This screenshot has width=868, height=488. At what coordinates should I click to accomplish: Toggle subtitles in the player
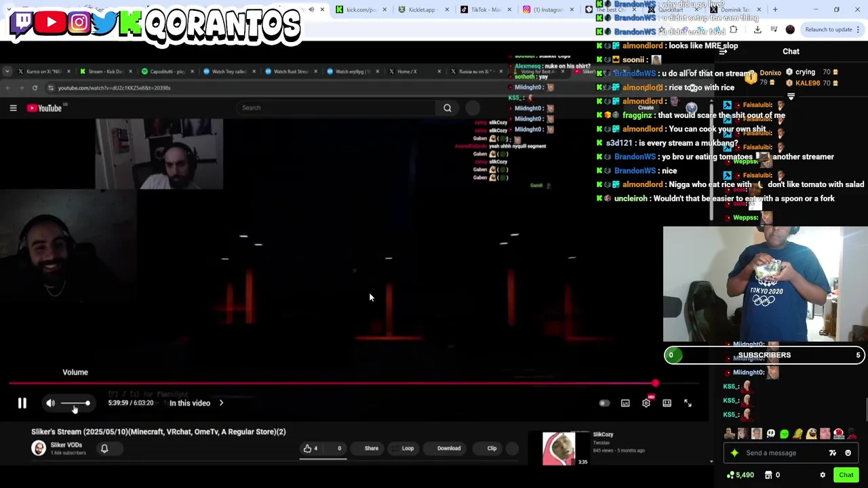click(x=625, y=403)
